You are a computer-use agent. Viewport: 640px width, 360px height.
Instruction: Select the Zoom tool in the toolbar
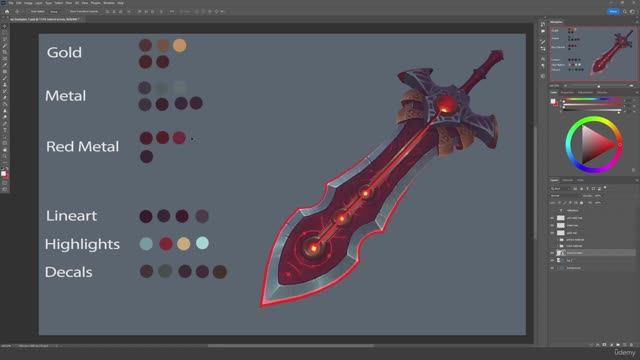[4, 156]
